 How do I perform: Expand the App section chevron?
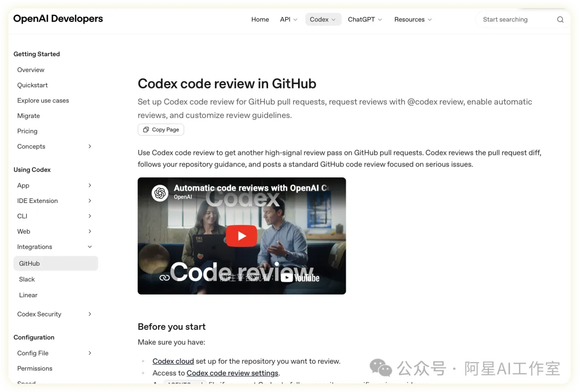tap(90, 185)
